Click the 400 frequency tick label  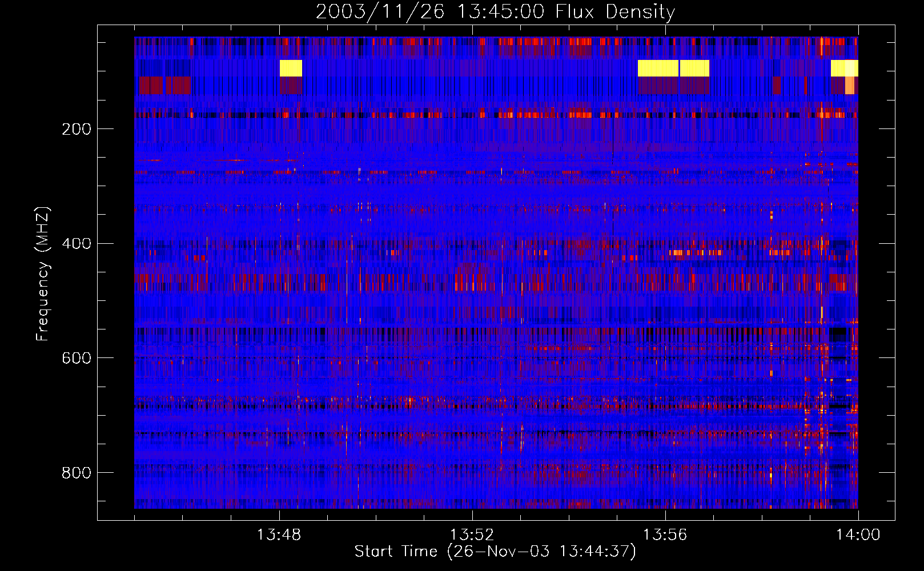pos(77,244)
